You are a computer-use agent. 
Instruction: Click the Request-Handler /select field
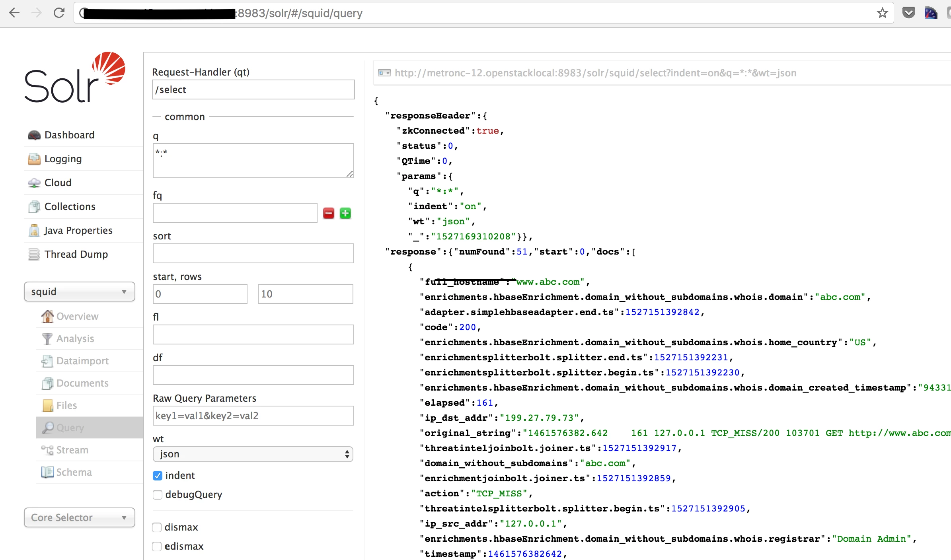coord(253,89)
